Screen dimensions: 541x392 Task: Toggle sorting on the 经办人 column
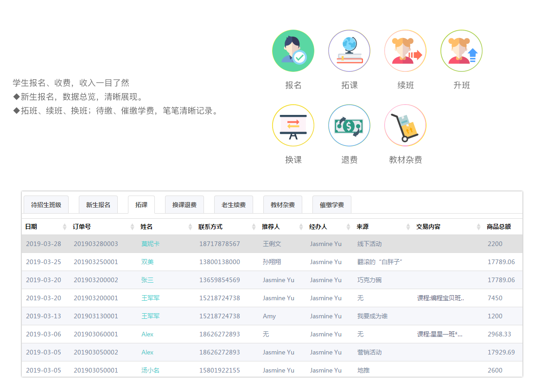click(x=348, y=227)
